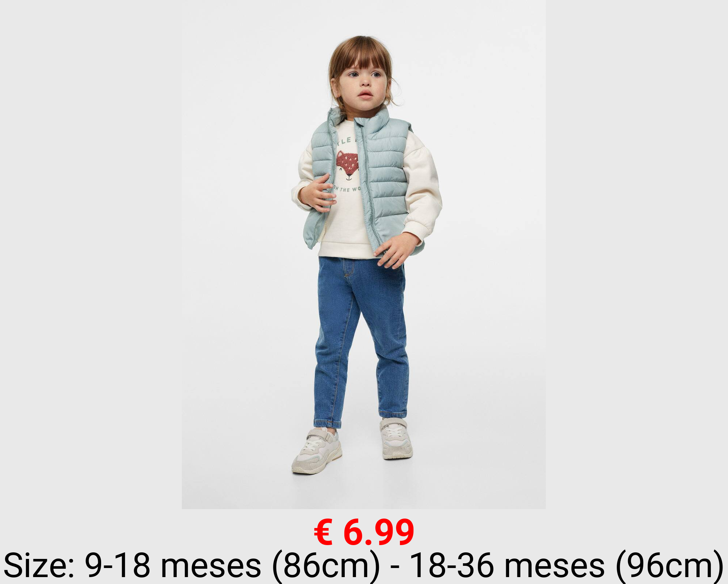728x584 pixels.
Task: Open the product photo of the child
Action: (364, 254)
